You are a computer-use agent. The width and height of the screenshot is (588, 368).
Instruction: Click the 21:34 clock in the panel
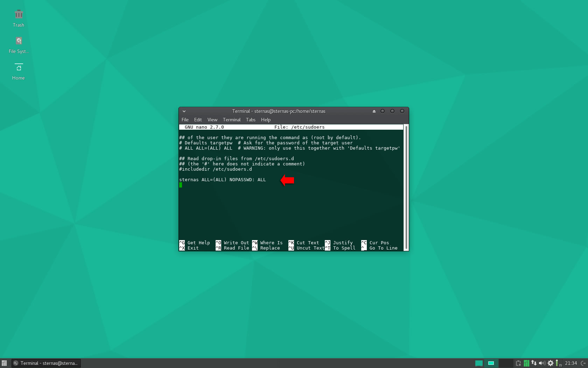pyautogui.click(x=571, y=363)
